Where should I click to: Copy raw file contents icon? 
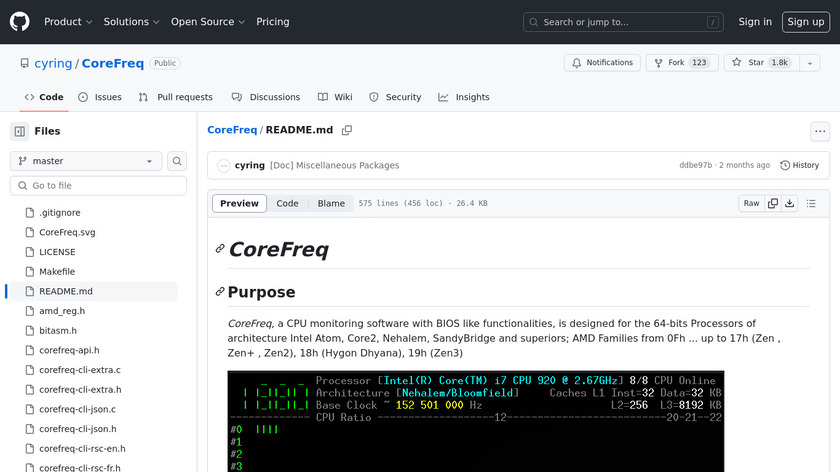(x=772, y=204)
